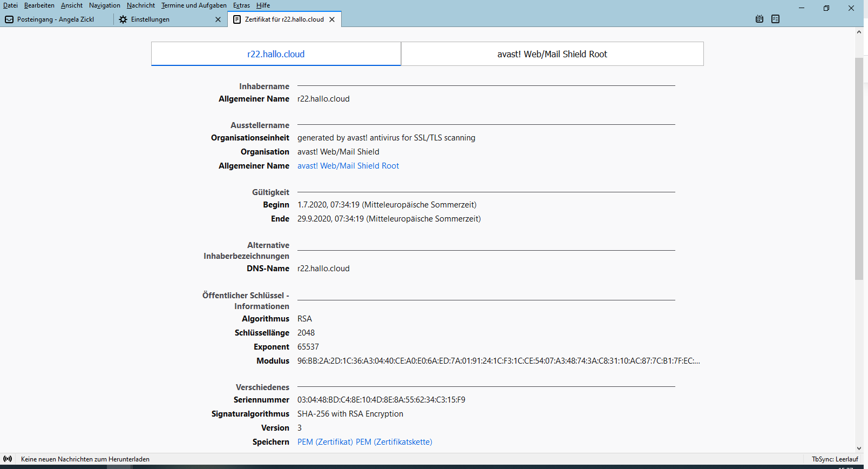
Task: Switch to Posteingang - Angela Zickl tab
Action: click(x=57, y=19)
